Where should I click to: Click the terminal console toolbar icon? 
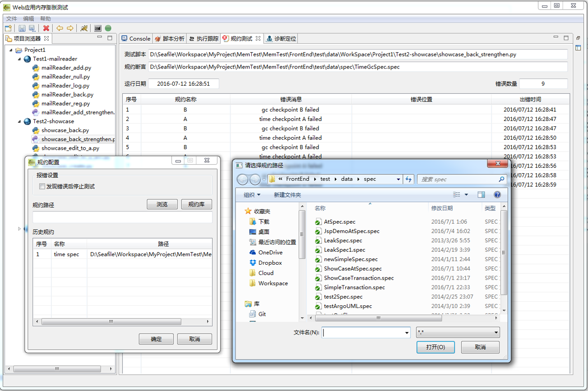pos(97,28)
